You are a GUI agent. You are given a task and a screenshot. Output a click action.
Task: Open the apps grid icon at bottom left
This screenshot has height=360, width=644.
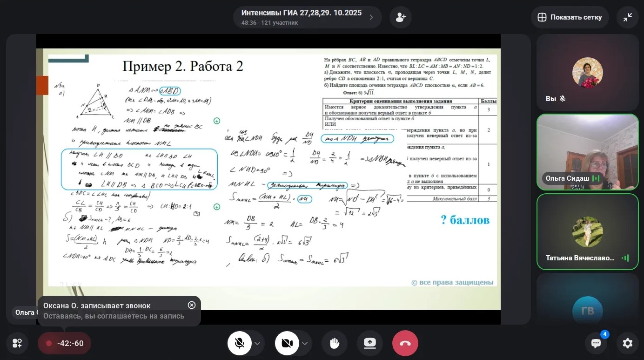[17, 343]
